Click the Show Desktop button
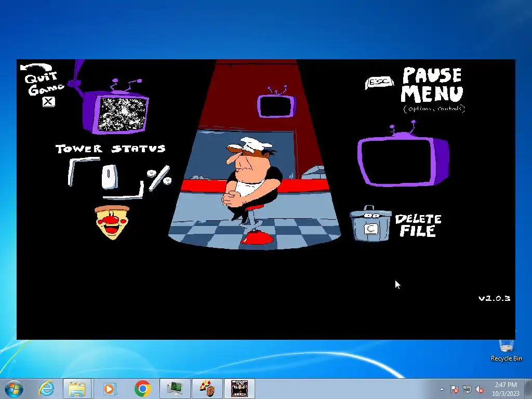Screen dimensions: 532x399 (x=529, y=389)
